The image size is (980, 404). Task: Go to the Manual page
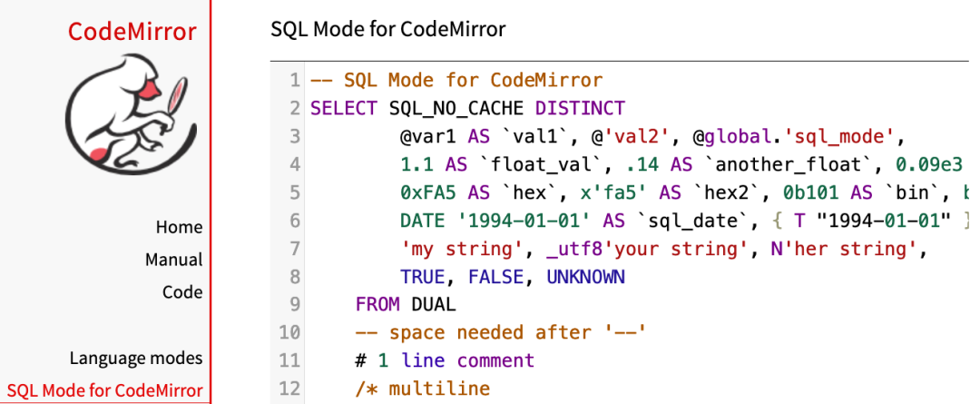pos(173,260)
